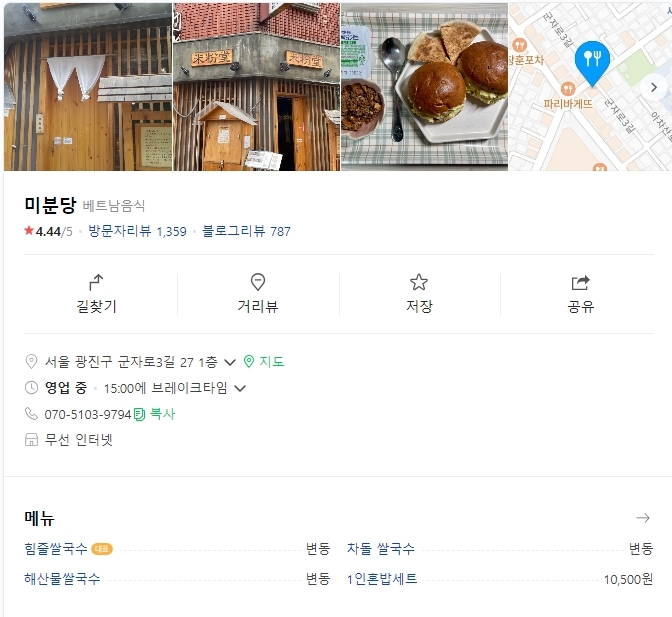Viewport: 672px width, 617px height.
Task: Open 블로그리뷰 787 link
Action: tap(246, 231)
